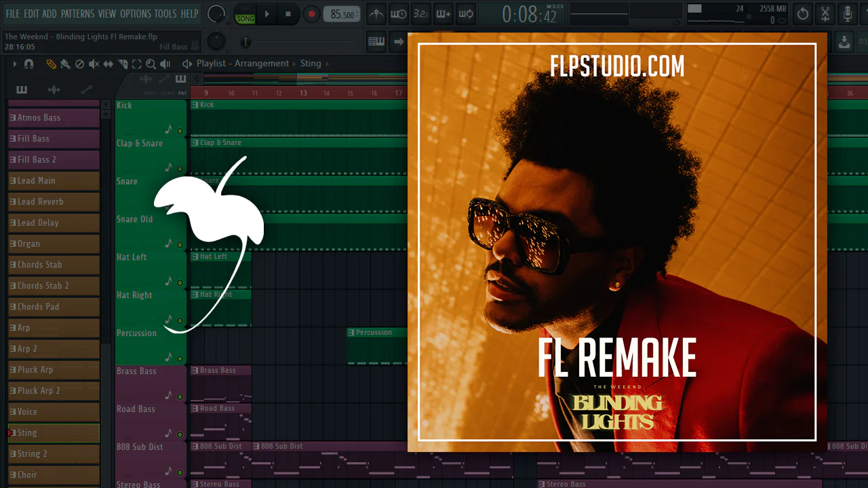This screenshot has width=868, height=488.
Task: Toggle the green mute switch on Kick track
Action: click(180, 131)
